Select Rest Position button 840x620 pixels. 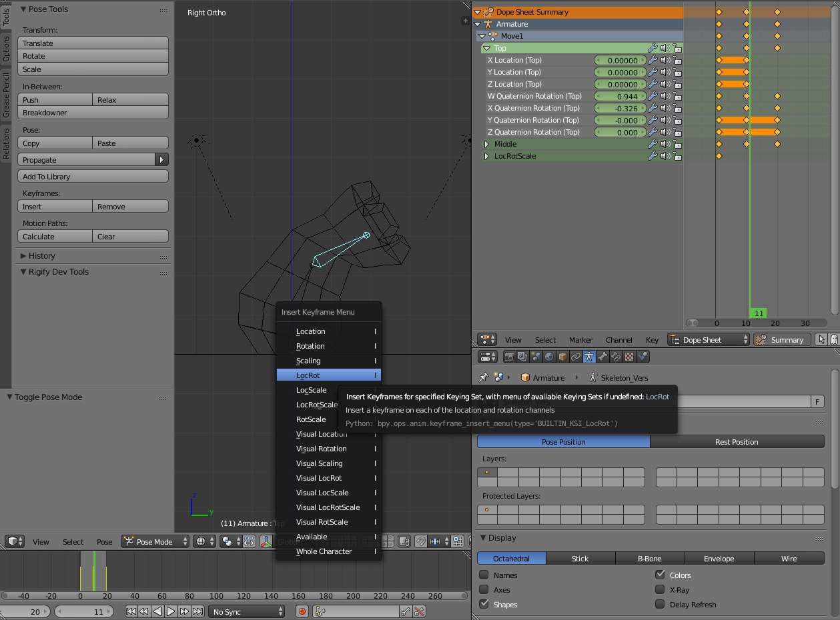point(737,442)
